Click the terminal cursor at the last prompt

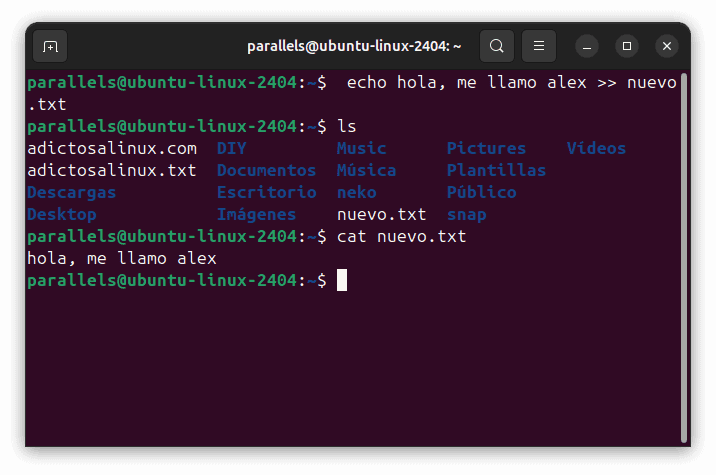342,280
